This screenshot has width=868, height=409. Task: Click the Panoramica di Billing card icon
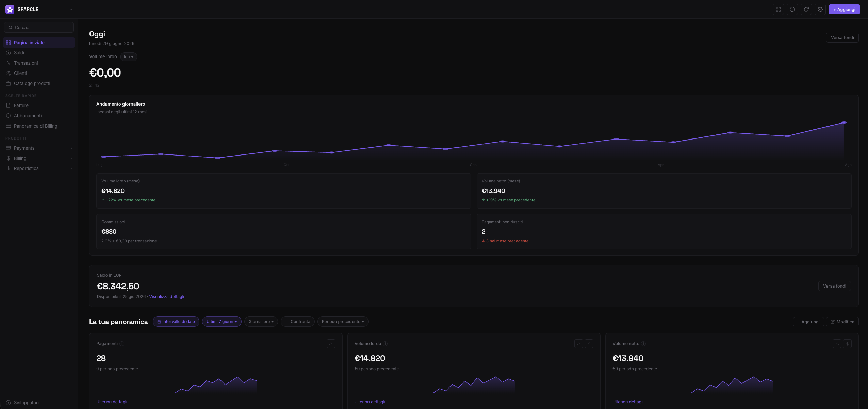point(9,126)
